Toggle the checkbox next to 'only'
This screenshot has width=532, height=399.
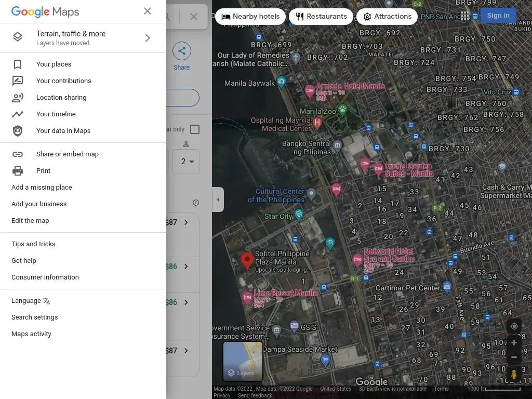[195, 129]
